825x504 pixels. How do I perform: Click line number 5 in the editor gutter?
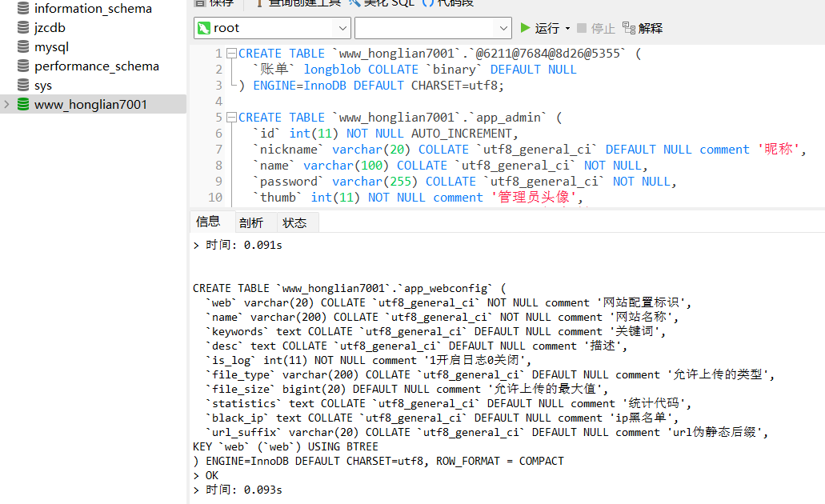(218, 117)
